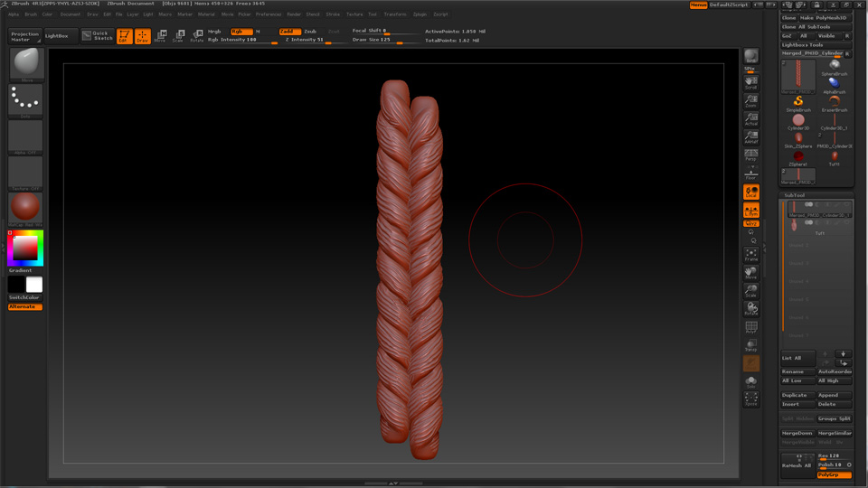
Task: Open the Render menu
Action: coord(294,14)
